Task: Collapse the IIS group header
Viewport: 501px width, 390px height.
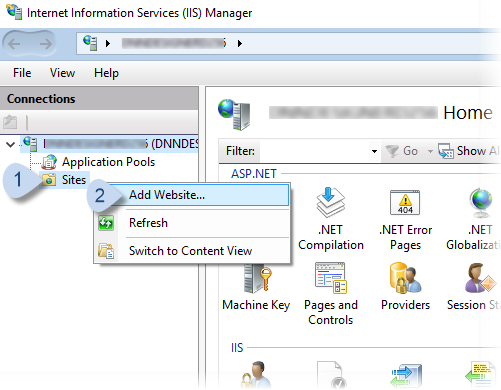Action: coord(237,348)
